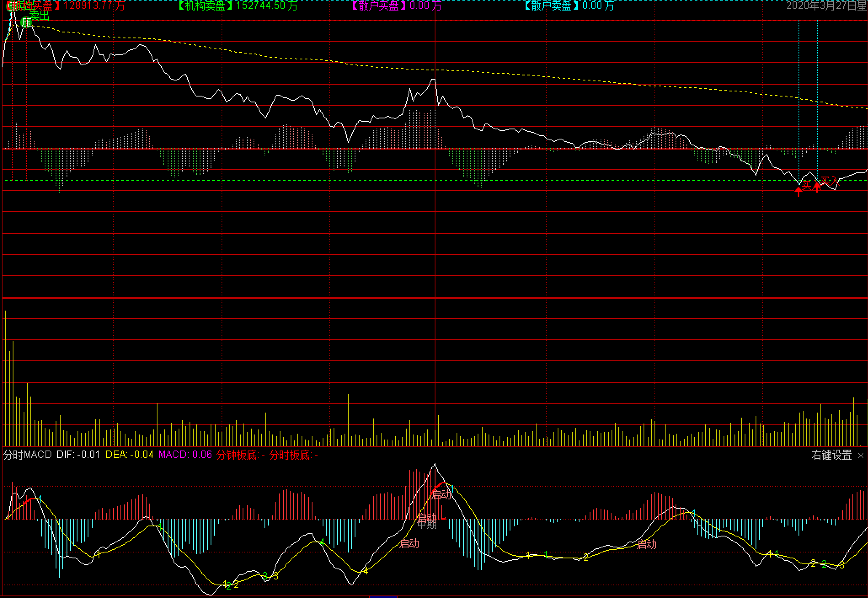The height and width of the screenshot is (598, 868).
Task: Click the grey 中期 marker label
Action: [427, 524]
